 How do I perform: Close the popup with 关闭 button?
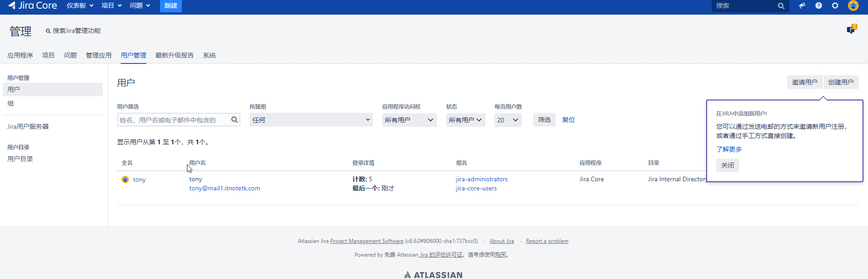coord(728,165)
